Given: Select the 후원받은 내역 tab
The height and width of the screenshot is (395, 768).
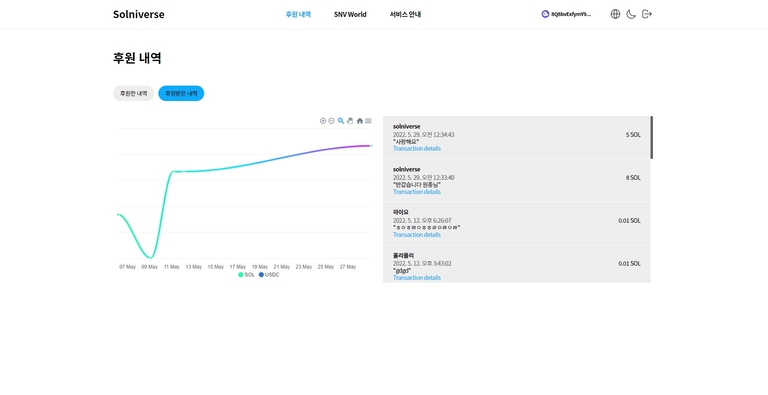Looking at the screenshot, I should tap(181, 93).
